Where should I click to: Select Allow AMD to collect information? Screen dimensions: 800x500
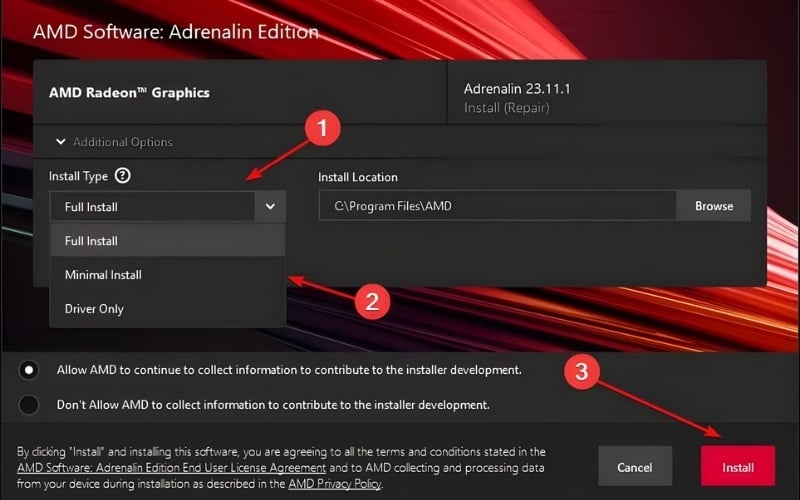29,370
